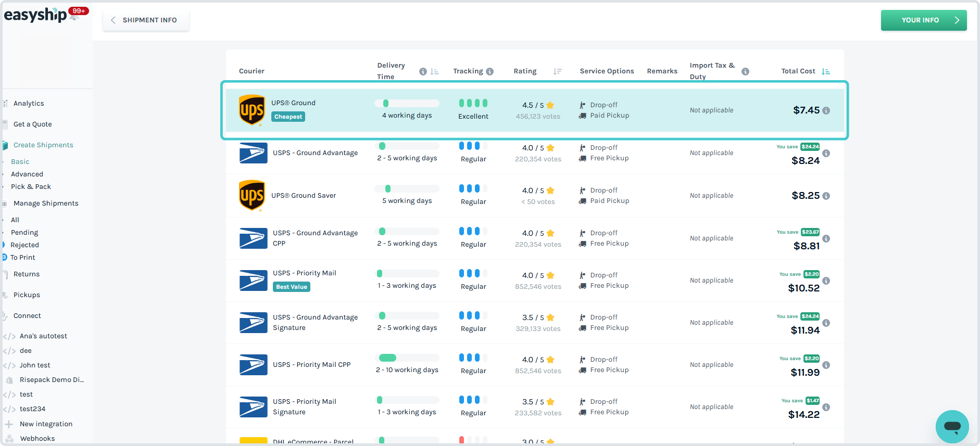This screenshot has width=980, height=446.
Task: Show the Import Tax & Duty info icon
Action: (745, 72)
